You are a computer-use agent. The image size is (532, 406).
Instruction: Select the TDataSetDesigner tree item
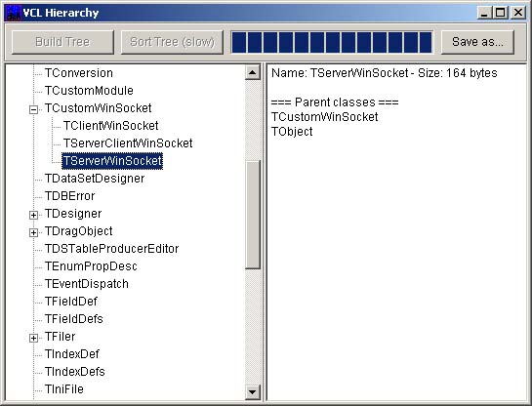[95, 179]
